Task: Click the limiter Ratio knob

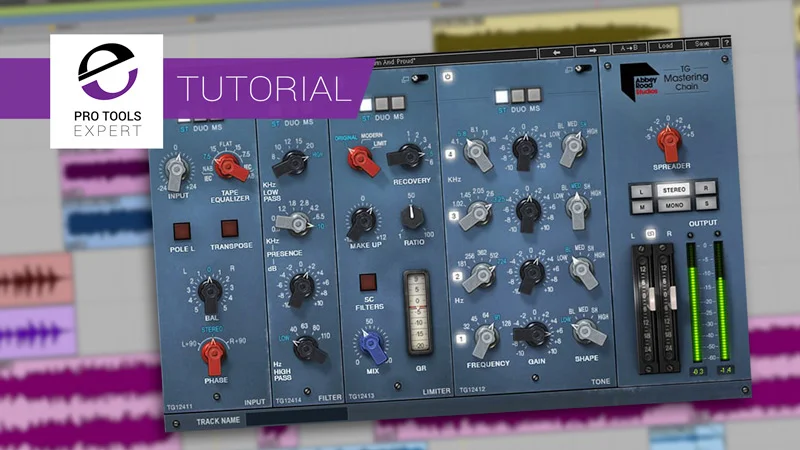Action: tap(412, 217)
